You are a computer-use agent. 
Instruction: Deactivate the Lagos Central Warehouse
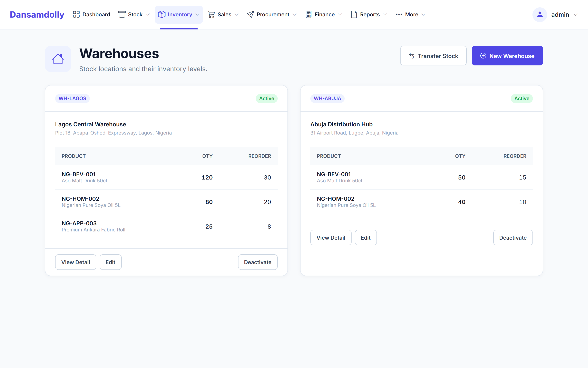257,262
